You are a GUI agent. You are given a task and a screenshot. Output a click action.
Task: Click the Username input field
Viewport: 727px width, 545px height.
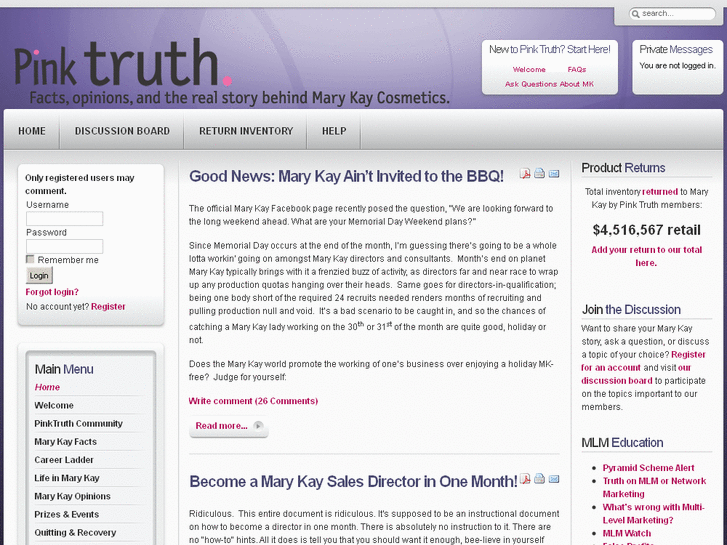click(64, 218)
